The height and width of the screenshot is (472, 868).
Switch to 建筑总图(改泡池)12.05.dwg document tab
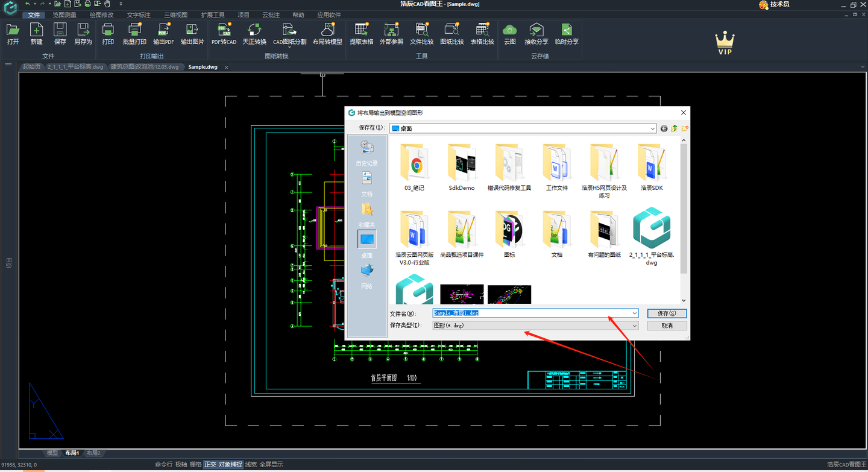pos(145,67)
